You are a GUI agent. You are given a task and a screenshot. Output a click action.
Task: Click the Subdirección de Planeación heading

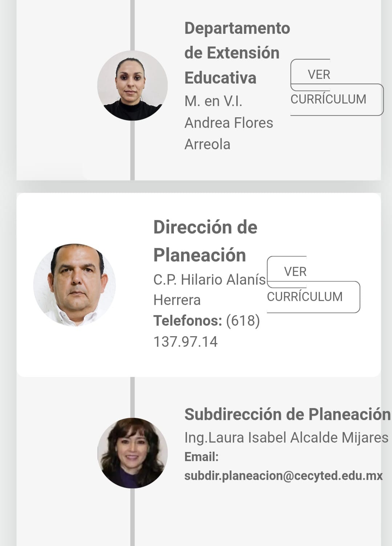click(x=287, y=414)
